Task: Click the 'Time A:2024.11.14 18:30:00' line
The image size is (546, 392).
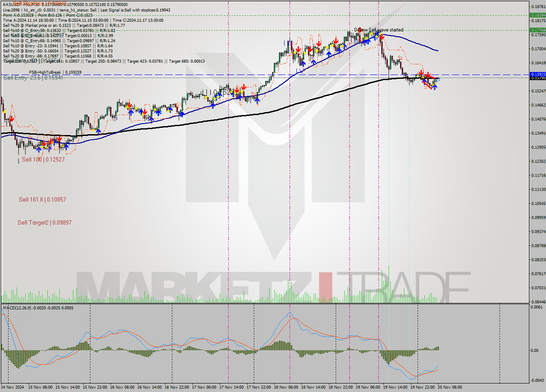Action: pyautogui.click(x=83, y=20)
